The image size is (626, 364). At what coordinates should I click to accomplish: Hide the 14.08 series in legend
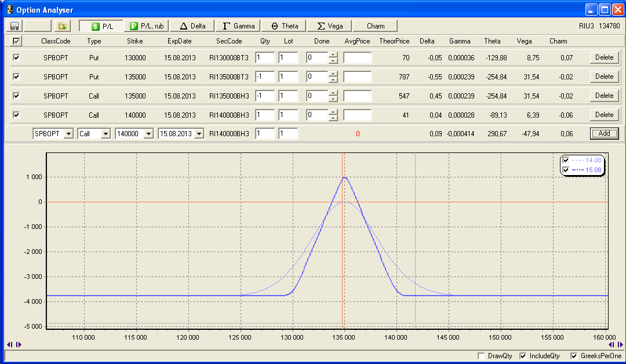(x=566, y=160)
